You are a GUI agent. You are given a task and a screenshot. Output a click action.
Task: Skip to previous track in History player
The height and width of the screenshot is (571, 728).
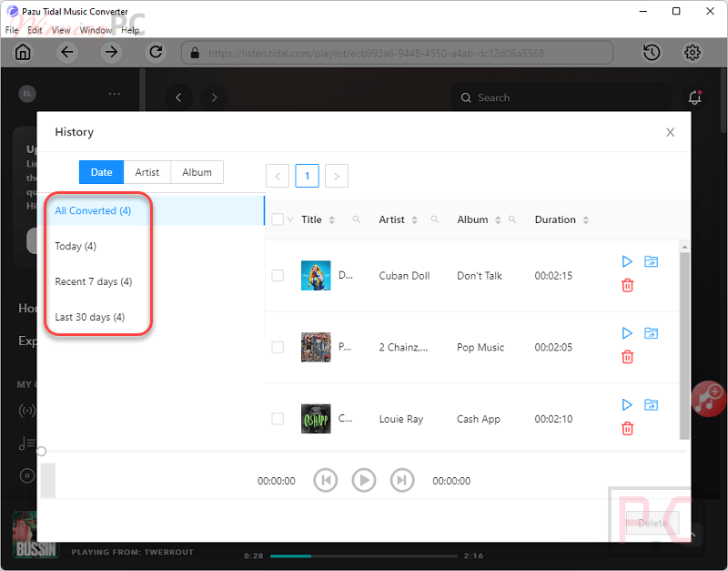click(326, 481)
